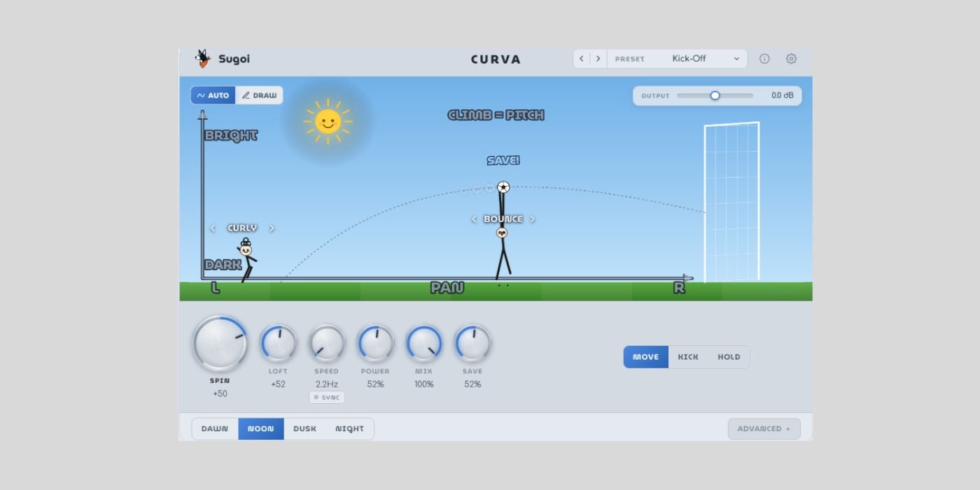Open the settings gear icon

(791, 59)
